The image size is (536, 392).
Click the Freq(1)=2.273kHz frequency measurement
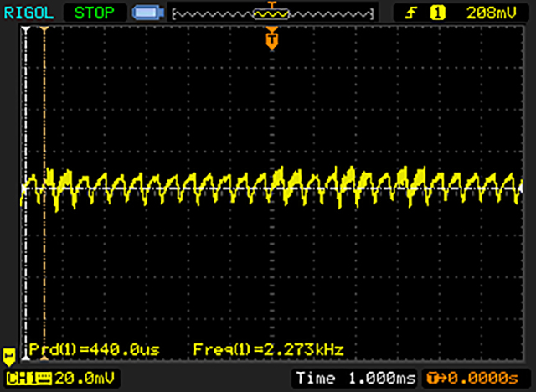tap(268, 348)
